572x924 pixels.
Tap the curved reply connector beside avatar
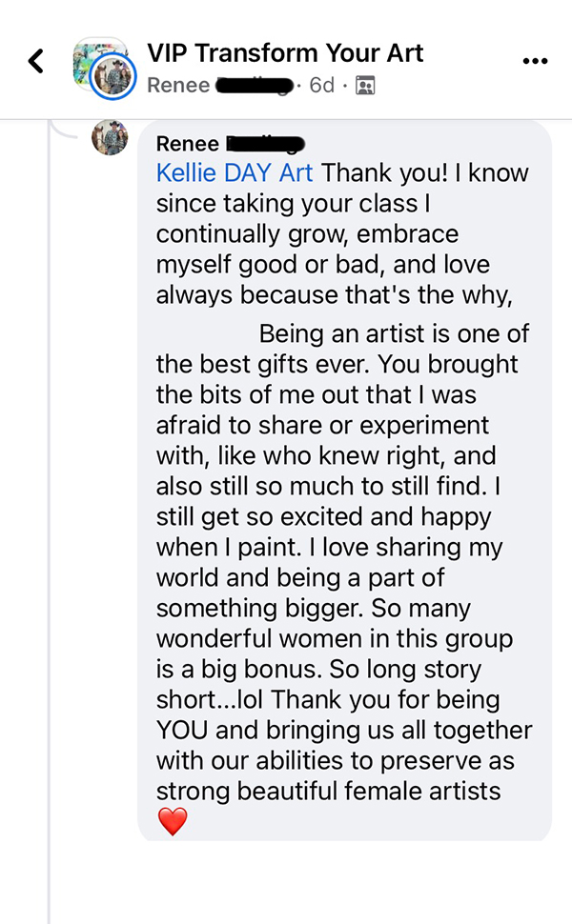64,130
